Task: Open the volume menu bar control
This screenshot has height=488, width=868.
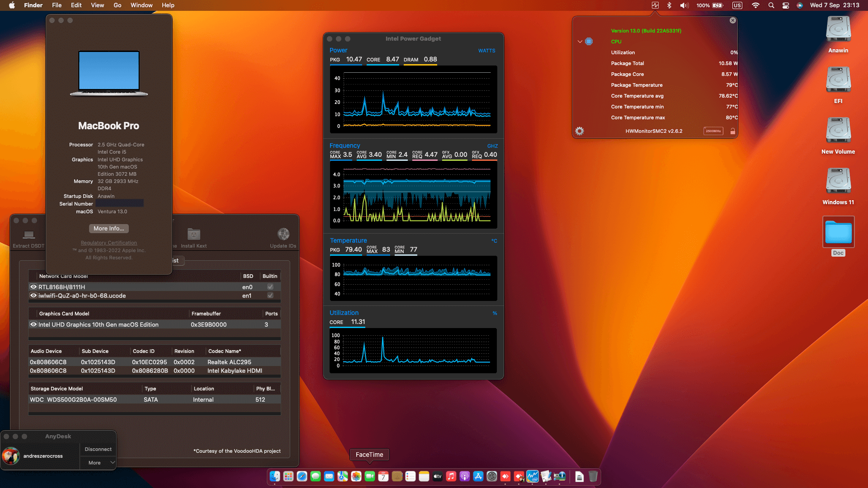Action: 684,5
